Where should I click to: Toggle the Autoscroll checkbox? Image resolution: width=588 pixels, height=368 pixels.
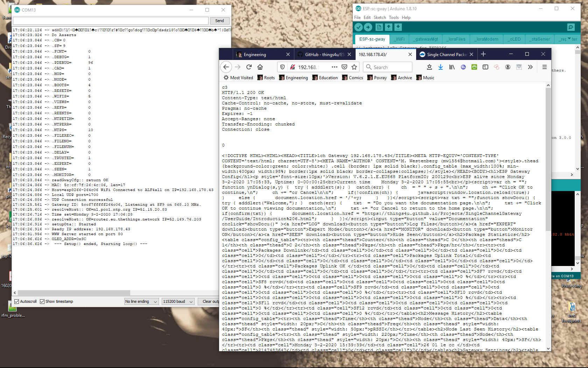16,301
